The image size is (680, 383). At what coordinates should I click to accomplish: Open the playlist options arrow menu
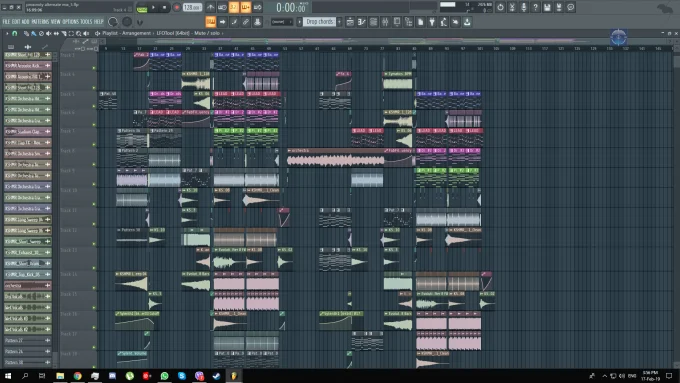pyautogui.click(x=7, y=33)
